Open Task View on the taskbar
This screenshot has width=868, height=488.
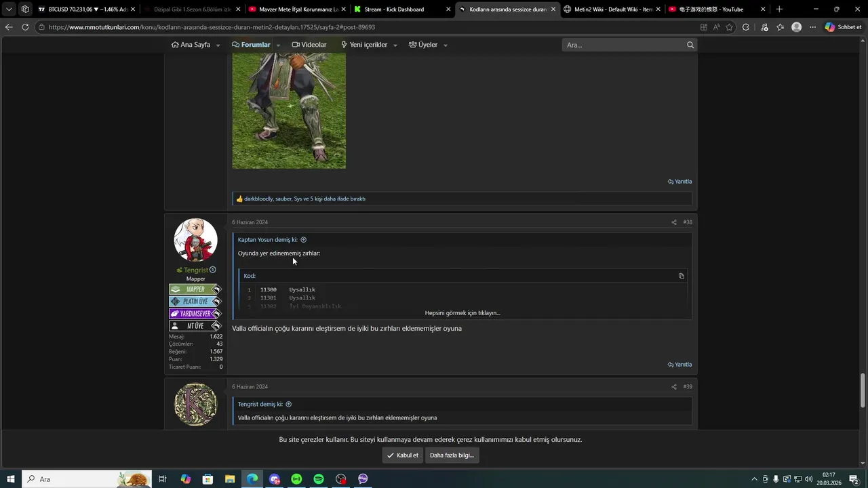coord(163,479)
